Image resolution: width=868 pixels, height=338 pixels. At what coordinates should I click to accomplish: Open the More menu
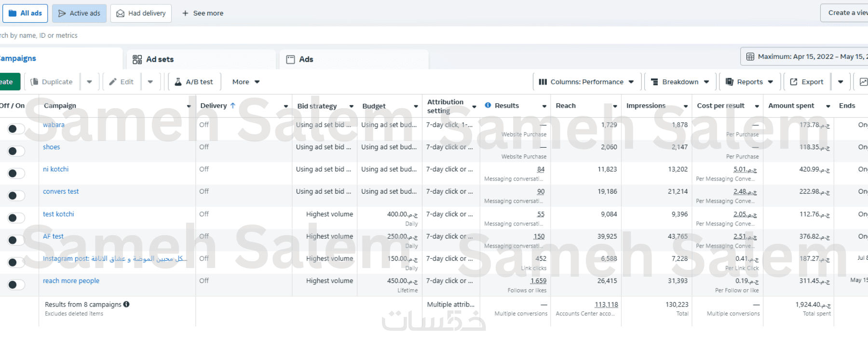[246, 82]
